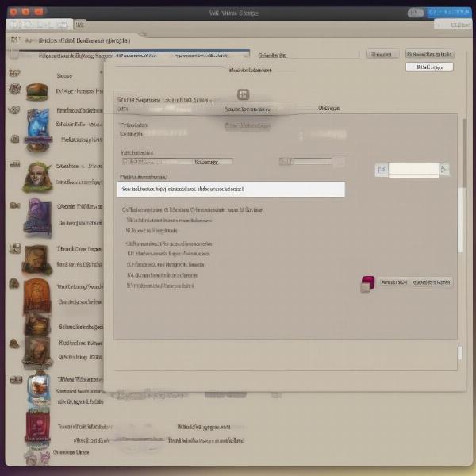Click the dialog's vertical scrollbar
The image size is (476, 476).
tap(464, 153)
